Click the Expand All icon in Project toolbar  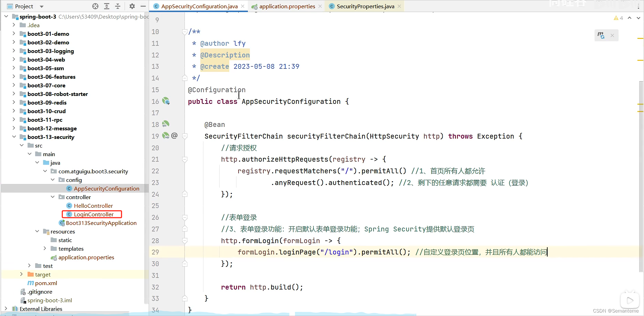(x=107, y=6)
